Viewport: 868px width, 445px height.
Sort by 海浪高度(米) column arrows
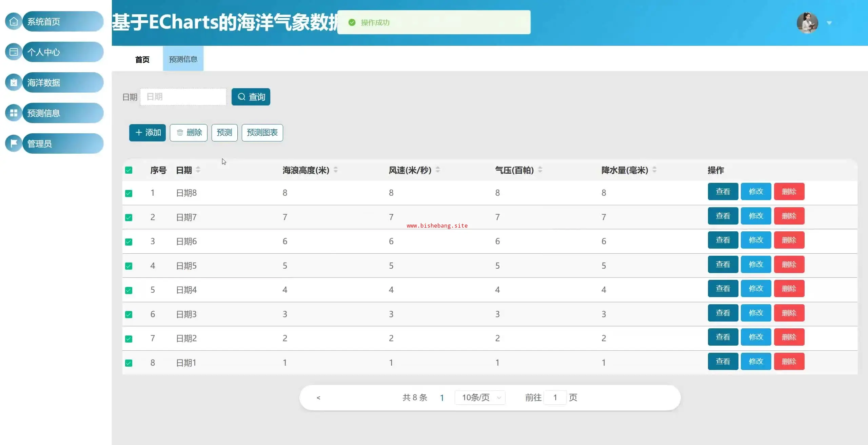[336, 170]
